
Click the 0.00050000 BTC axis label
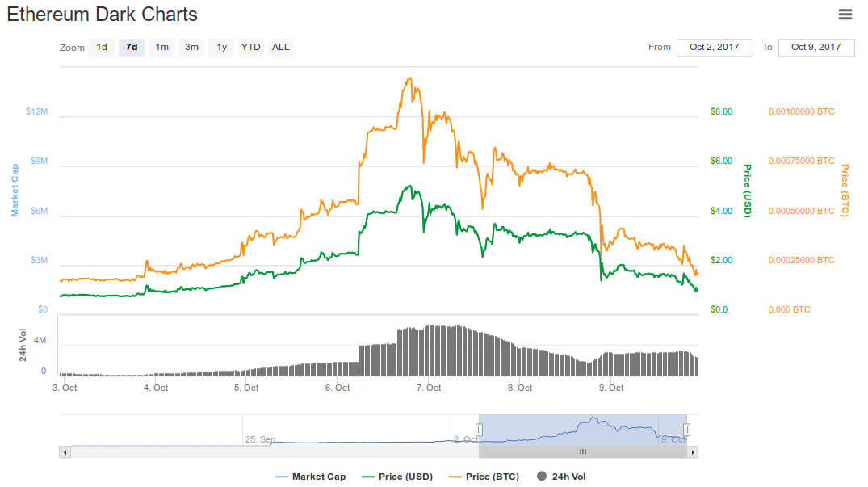coord(801,211)
